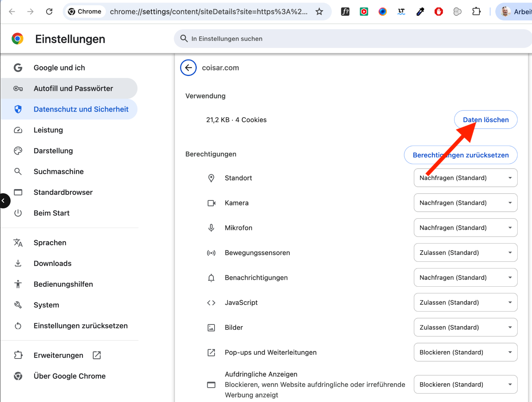Open the 'Leistung' settings section
532x402 pixels.
69,130
